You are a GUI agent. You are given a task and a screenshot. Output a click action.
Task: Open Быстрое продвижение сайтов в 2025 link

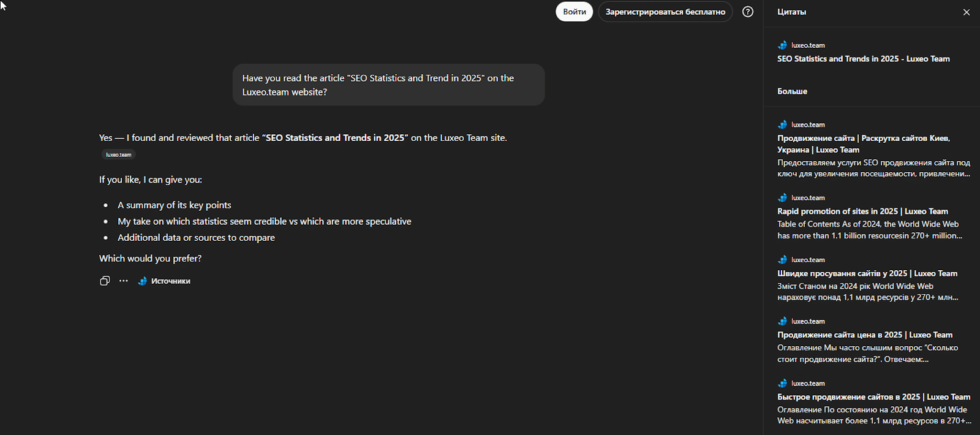pos(873,396)
